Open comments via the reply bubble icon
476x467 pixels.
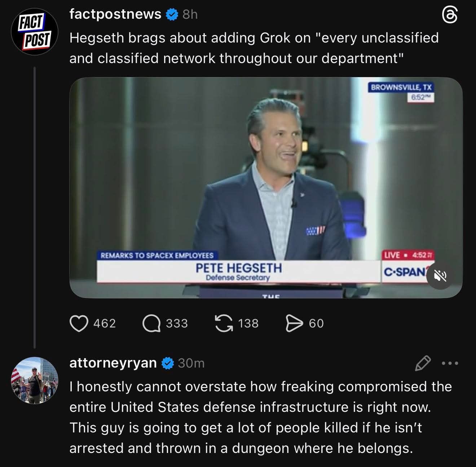point(151,323)
